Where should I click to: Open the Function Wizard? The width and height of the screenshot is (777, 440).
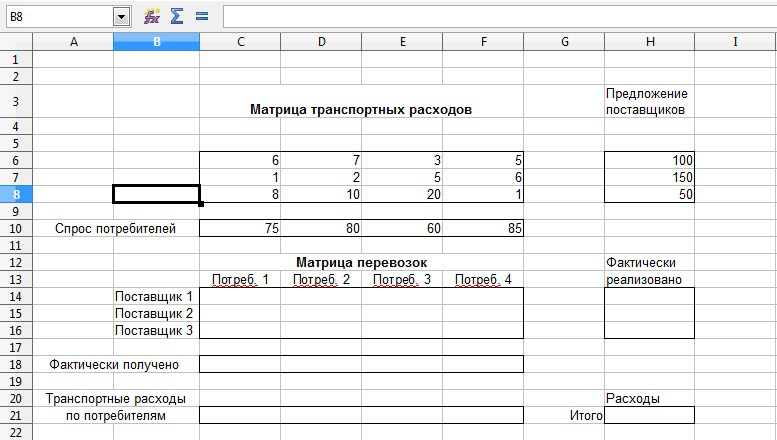pos(152,16)
